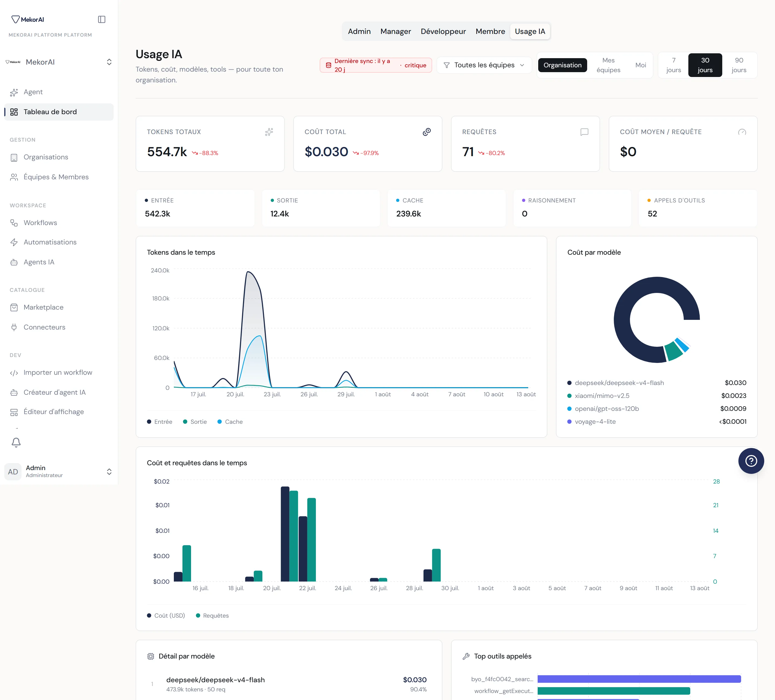Collapse the sidebar with the panel icon
Viewport: 775px width, 700px height.
[101, 19]
